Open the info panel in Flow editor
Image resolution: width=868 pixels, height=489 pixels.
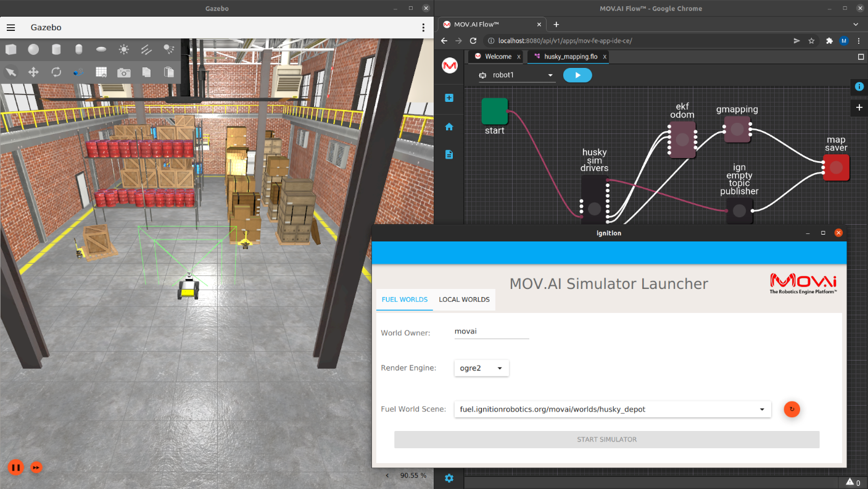(859, 87)
